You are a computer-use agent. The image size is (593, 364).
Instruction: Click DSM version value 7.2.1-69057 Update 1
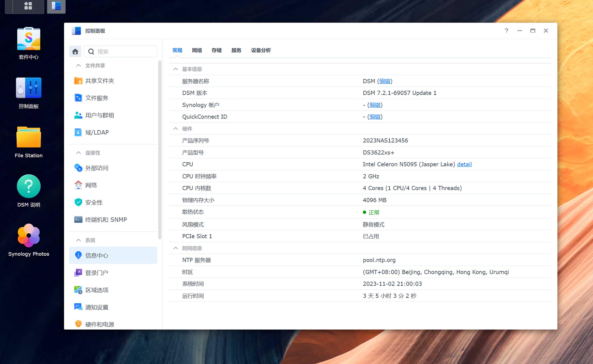click(x=399, y=93)
